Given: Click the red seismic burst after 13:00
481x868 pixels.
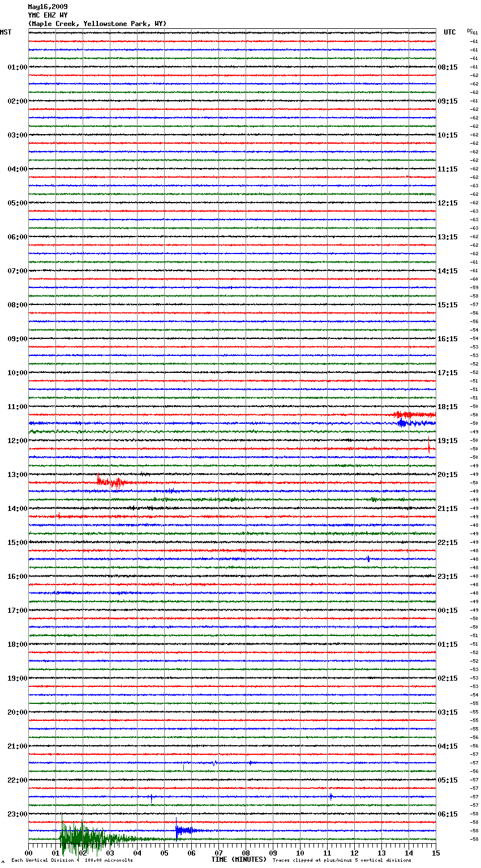Looking at the screenshot, I should [115, 482].
